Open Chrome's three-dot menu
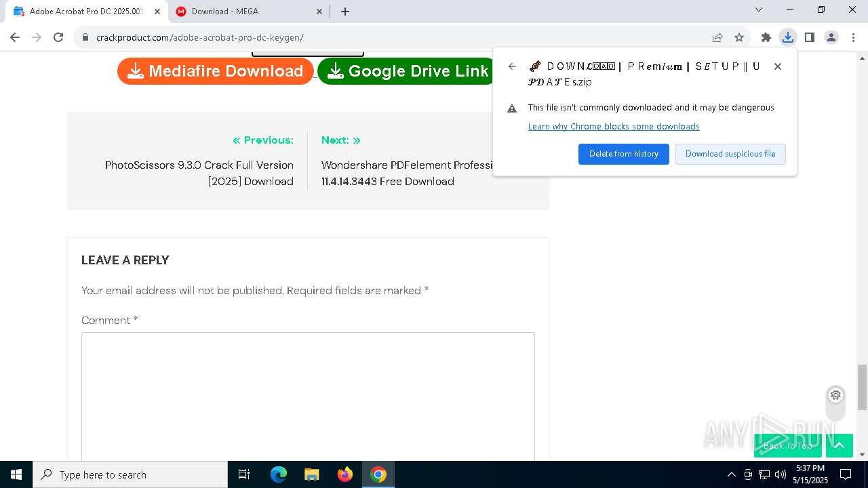The height and width of the screenshot is (488, 868). pyautogui.click(x=853, y=37)
